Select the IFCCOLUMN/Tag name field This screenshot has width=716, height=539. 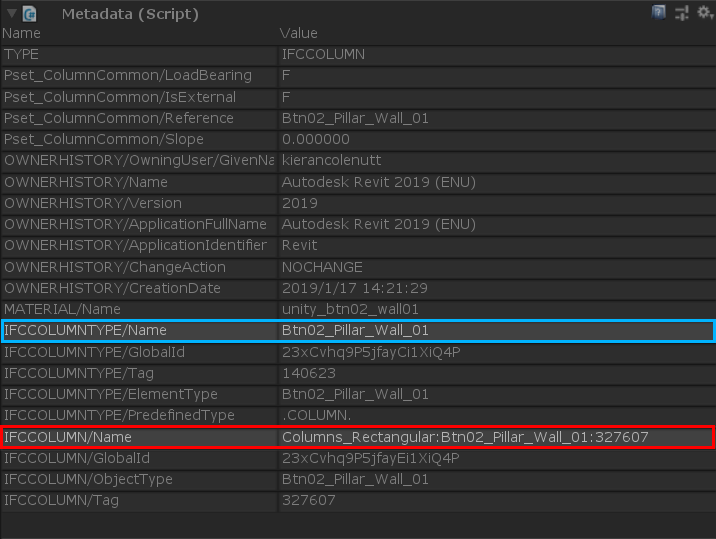click(x=139, y=500)
